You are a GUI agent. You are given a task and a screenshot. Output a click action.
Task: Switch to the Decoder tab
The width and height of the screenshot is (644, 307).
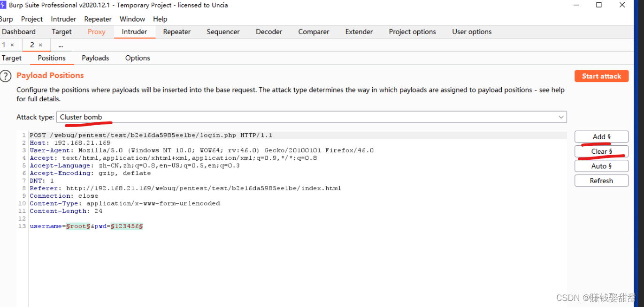[269, 32]
